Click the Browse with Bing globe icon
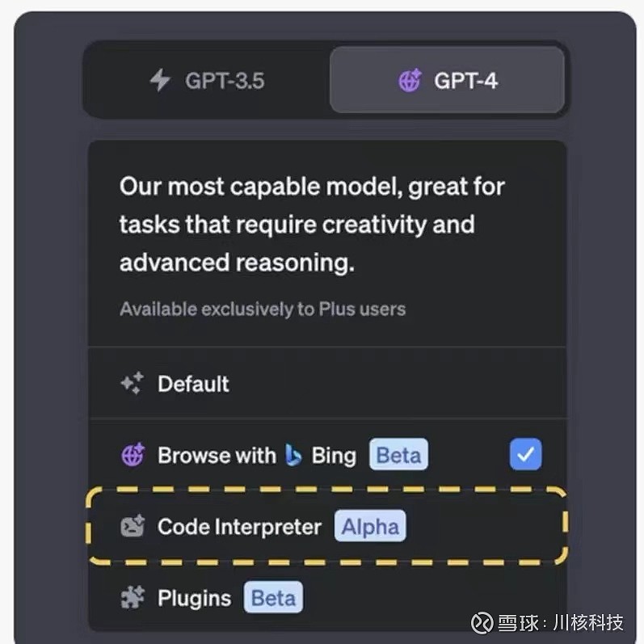644x644 pixels. click(x=133, y=455)
